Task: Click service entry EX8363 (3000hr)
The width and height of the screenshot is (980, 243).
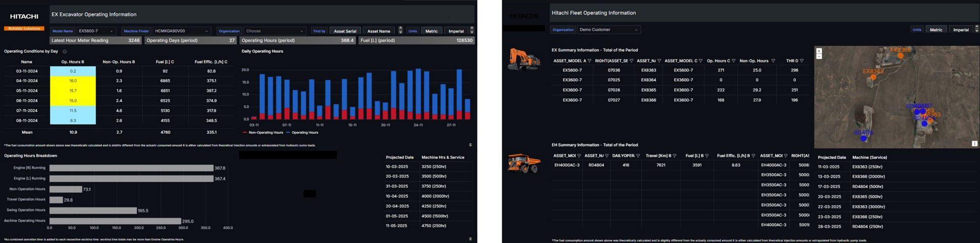Action: point(869,207)
